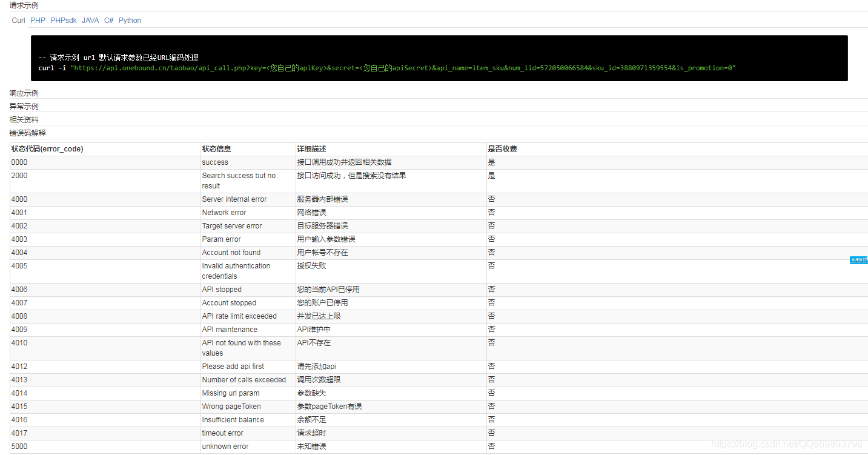
Task: Click the 'Invalid authentication credentials' cell
Action: coord(248,271)
